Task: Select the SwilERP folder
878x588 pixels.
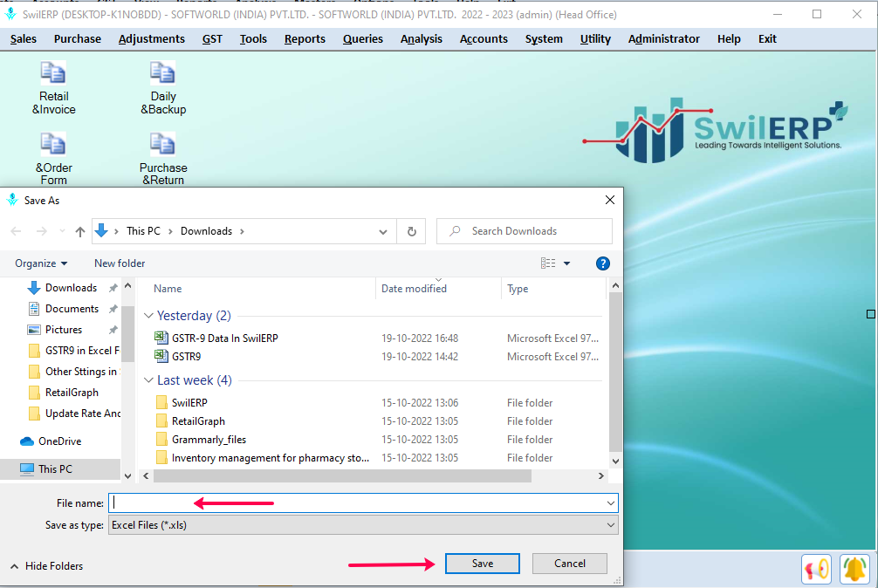Action: pyautogui.click(x=189, y=403)
